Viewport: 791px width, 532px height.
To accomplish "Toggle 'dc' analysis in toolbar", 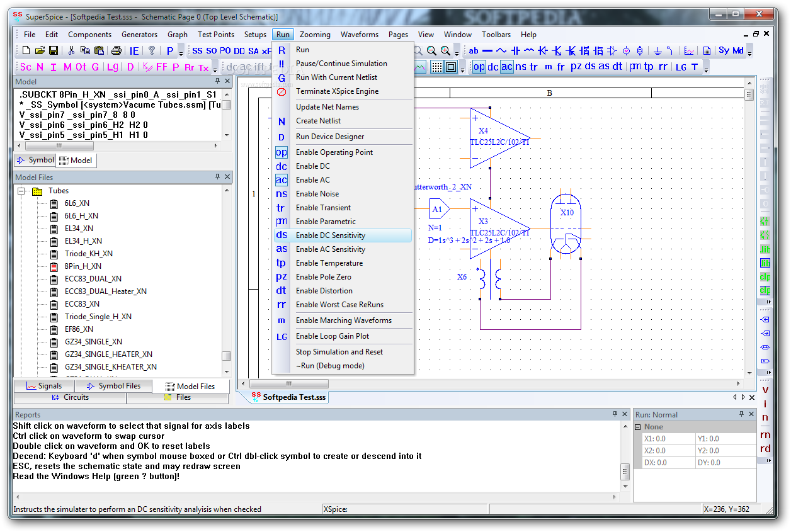I will (493, 67).
